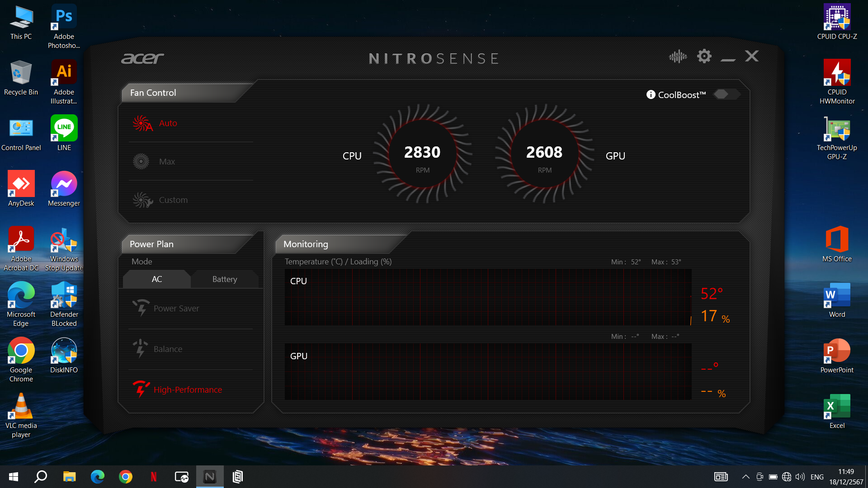Click the CoolBoost info icon
This screenshot has height=488, width=868.
point(651,94)
